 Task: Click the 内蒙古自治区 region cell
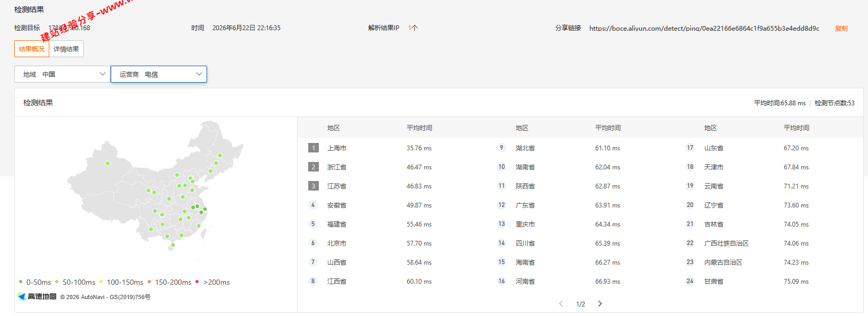pyautogui.click(x=723, y=263)
